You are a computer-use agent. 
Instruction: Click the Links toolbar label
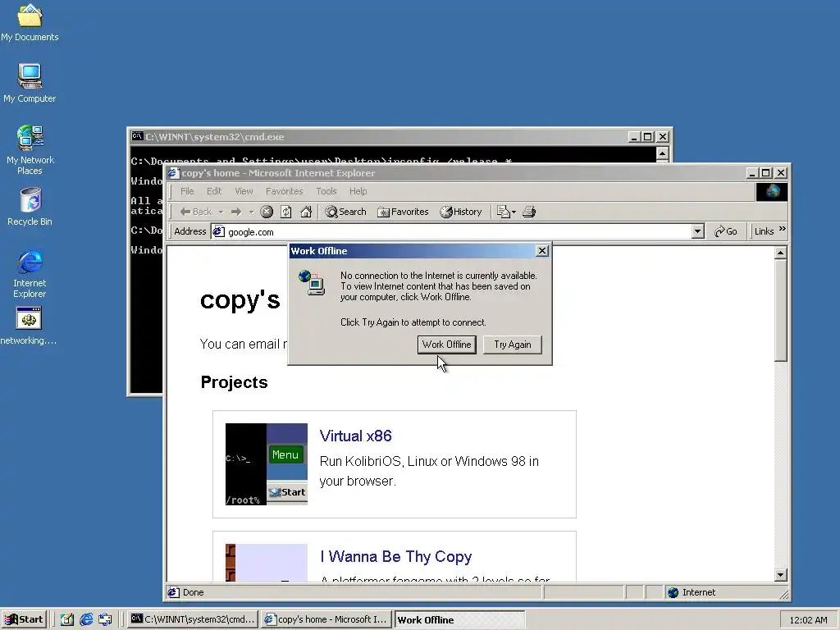point(764,231)
